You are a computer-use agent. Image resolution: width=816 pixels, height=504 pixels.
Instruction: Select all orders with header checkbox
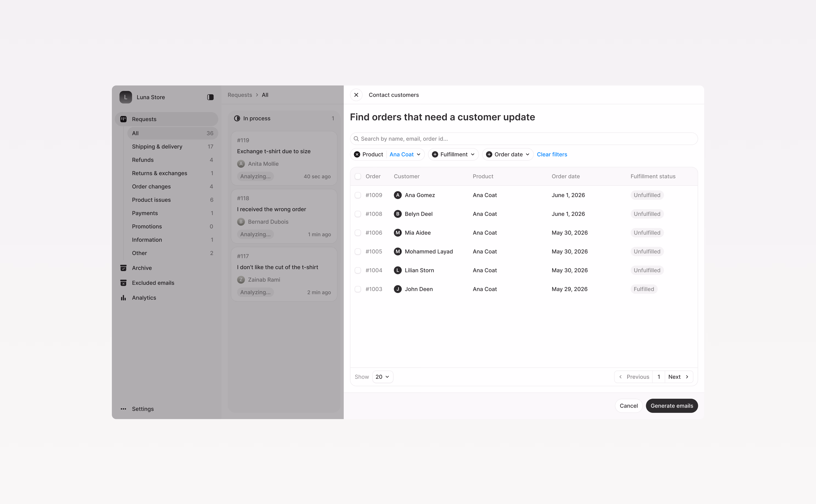point(358,176)
